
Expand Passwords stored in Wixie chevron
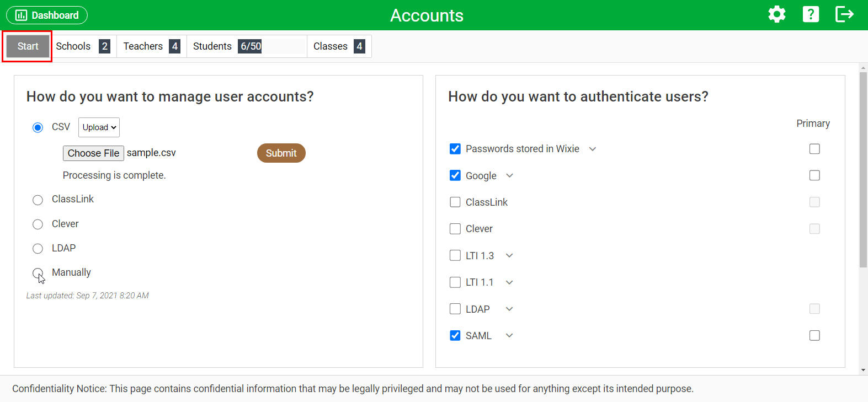coord(593,149)
